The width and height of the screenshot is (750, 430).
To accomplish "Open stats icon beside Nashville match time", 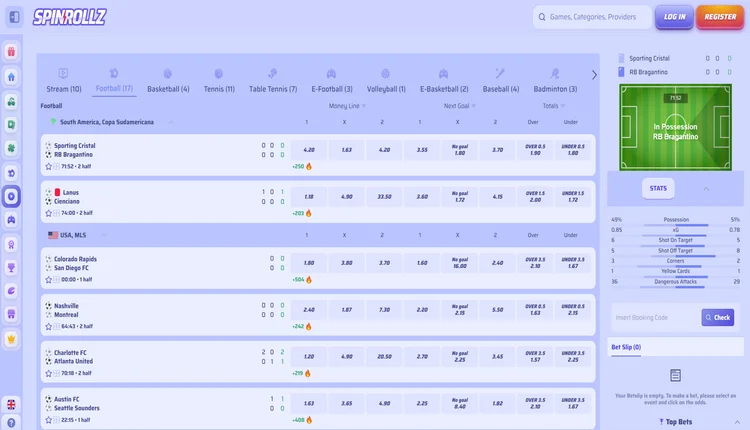I will (56, 326).
